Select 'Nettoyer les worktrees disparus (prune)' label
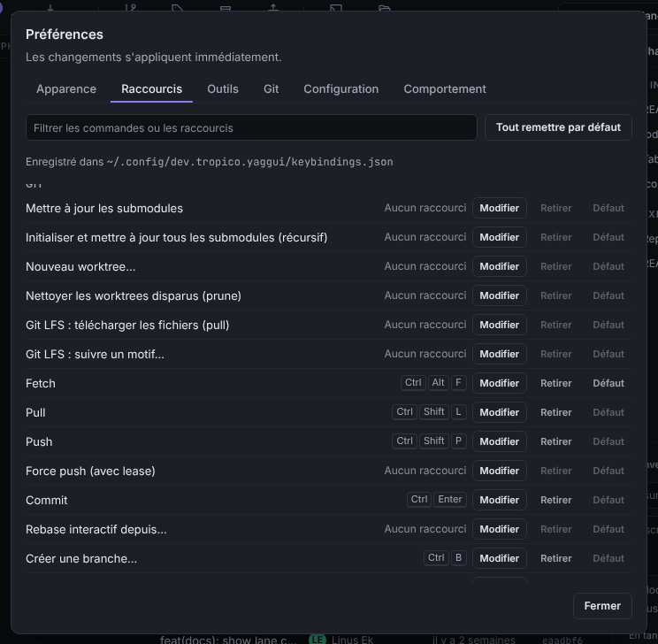The width and height of the screenshot is (658, 644). (x=134, y=296)
